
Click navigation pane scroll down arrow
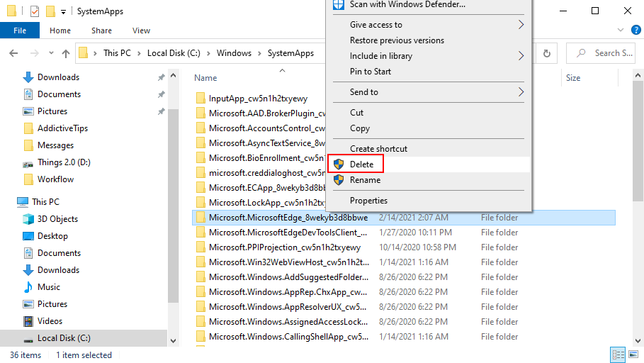(x=173, y=341)
